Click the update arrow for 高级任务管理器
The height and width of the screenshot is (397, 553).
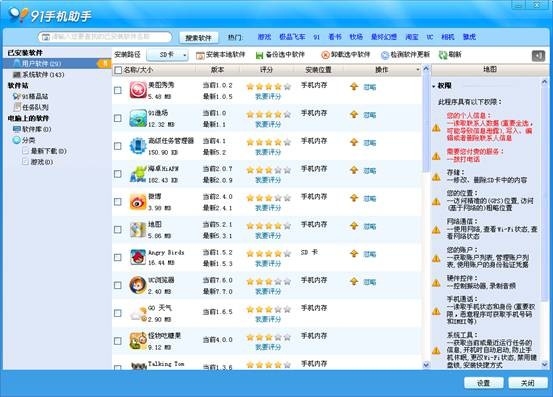(x=354, y=142)
